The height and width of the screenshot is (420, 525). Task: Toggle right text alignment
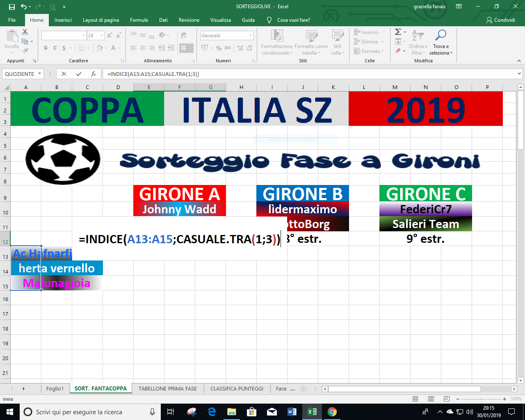(x=152, y=48)
